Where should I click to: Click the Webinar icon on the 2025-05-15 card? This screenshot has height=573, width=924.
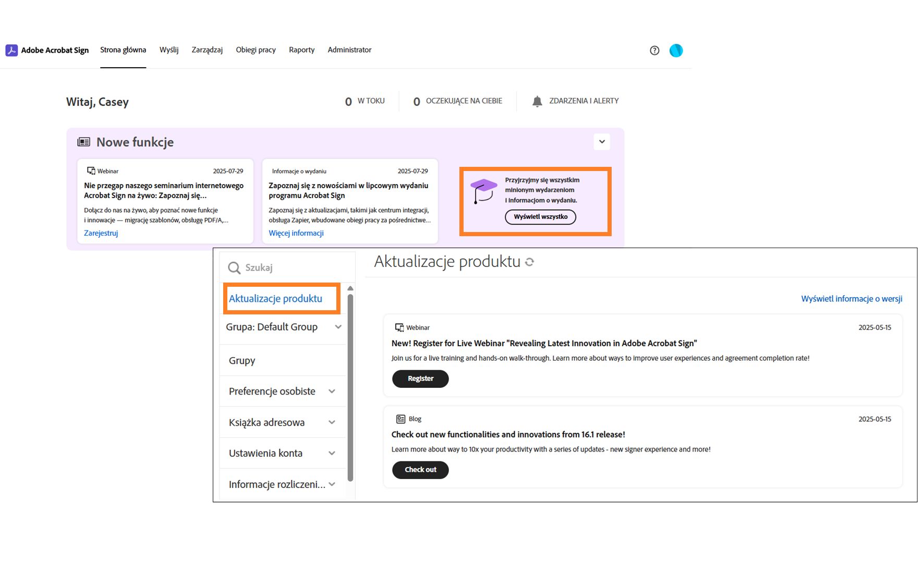pyautogui.click(x=399, y=327)
